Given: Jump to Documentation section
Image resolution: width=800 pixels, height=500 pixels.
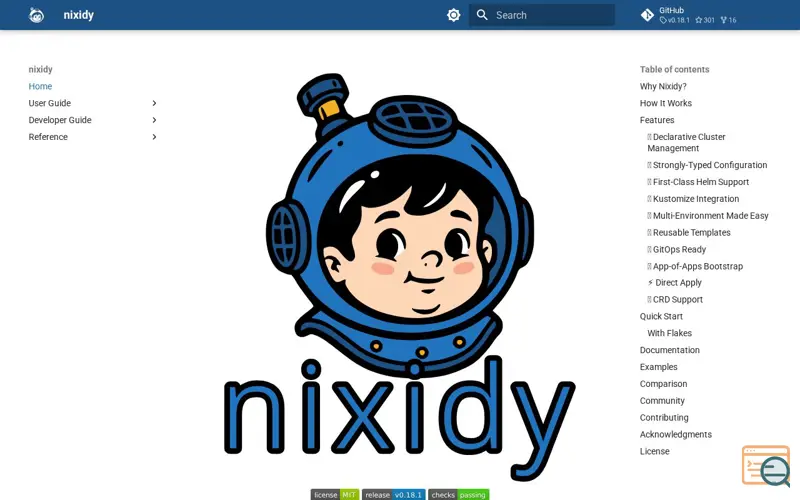Looking at the screenshot, I should click(x=669, y=349).
